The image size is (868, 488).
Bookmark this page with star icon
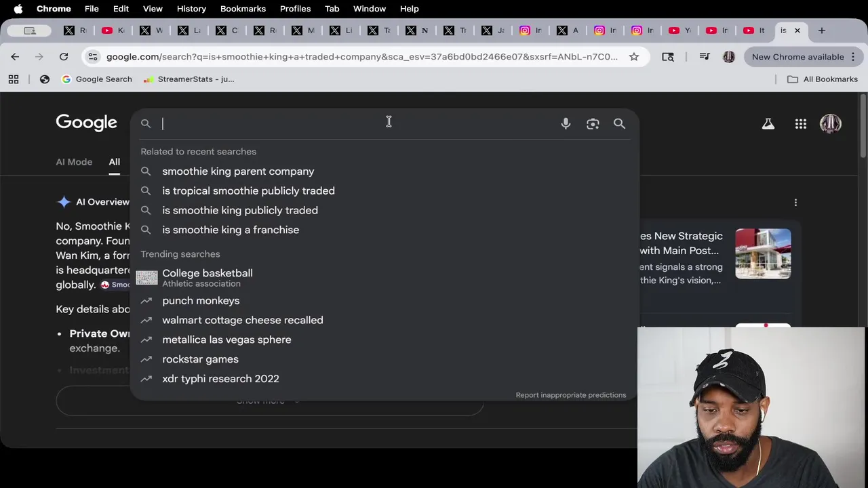point(634,57)
